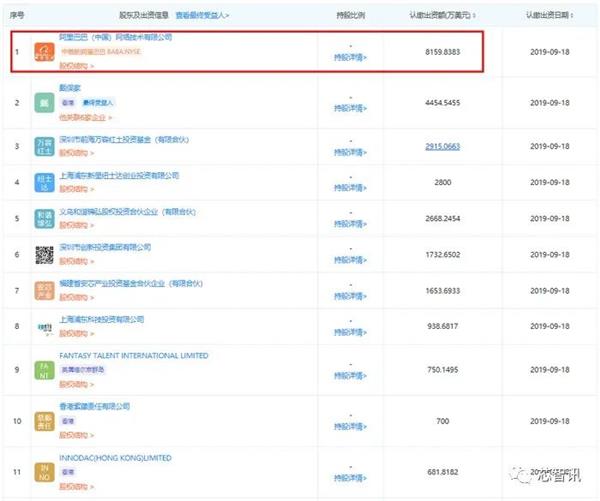
Task: Open the Shenzhen fund name link in row 3
Action: point(124,139)
